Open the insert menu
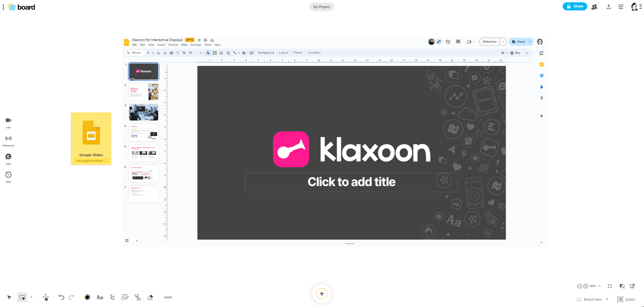This screenshot has height=307, width=644. (168, 297)
